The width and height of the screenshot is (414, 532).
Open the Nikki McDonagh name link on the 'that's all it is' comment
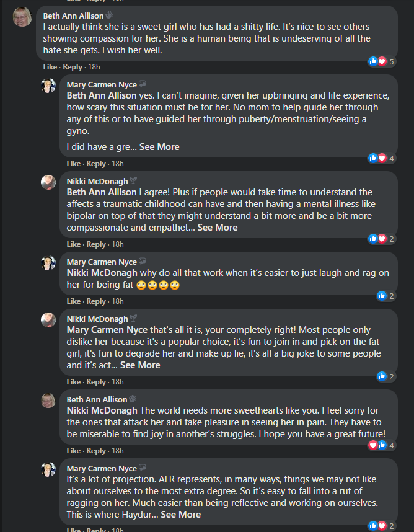click(x=97, y=319)
